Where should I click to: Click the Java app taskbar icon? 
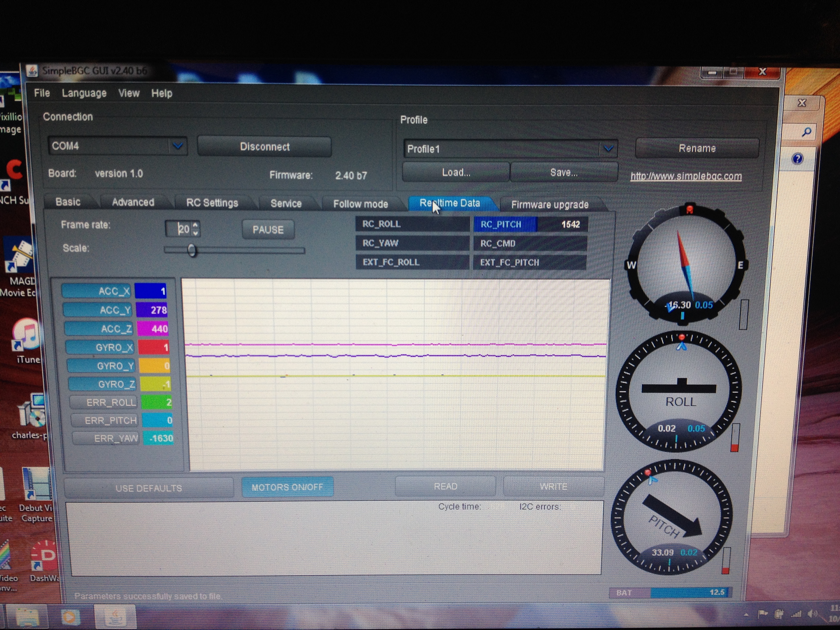115,617
